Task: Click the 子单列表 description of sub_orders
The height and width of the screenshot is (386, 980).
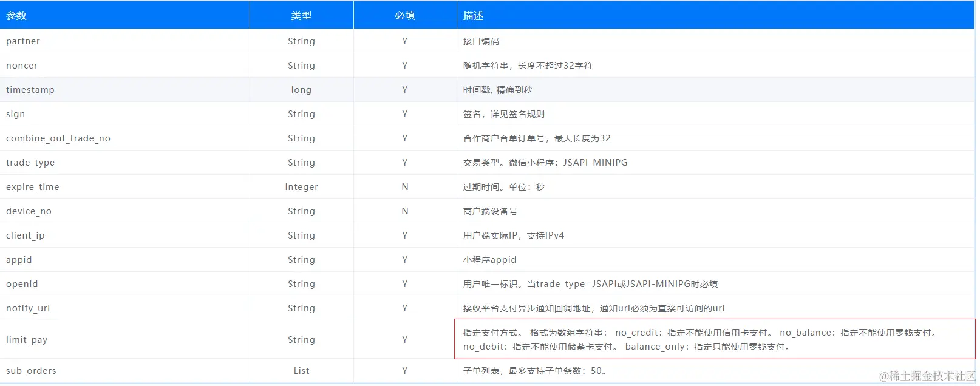Action: pyautogui.click(x=535, y=371)
